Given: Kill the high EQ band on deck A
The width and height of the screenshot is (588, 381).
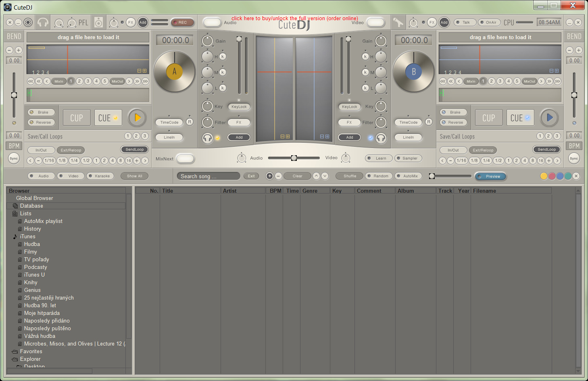Looking at the screenshot, I should [223, 56].
